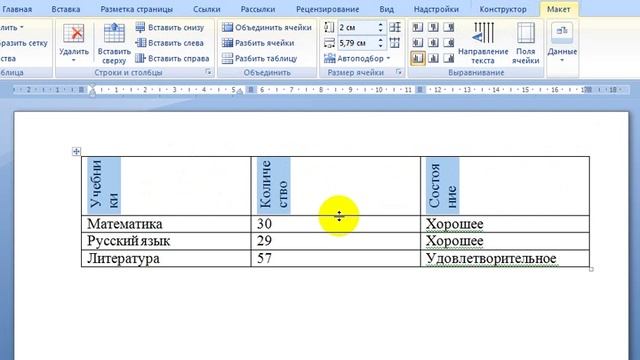
Task: Open the Автоподбор autofit dropdown
Action: (x=357, y=58)
